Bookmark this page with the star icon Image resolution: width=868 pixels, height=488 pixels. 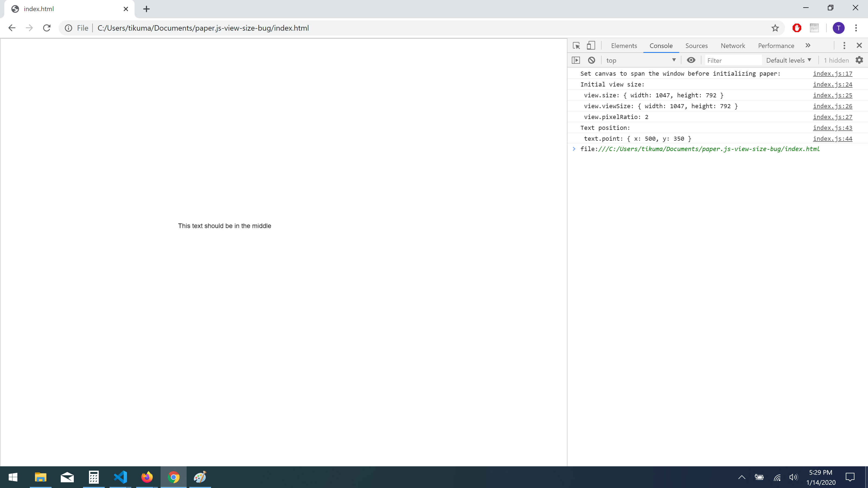click(775, 28)
